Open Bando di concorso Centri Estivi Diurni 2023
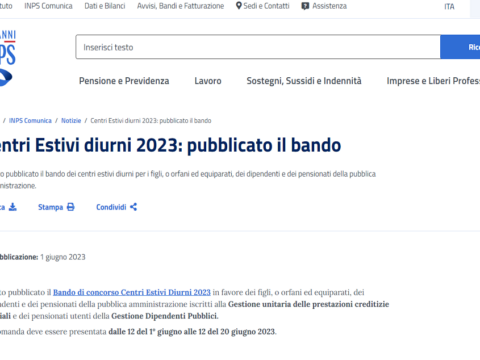This screenshot has height=360, width=480. click(x=132, y=292)
